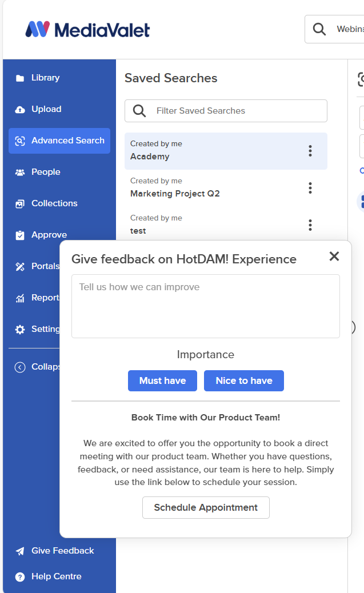Click the Approve clipboard icon
This screenshot has height=593, width=364.
pos(19,235)
